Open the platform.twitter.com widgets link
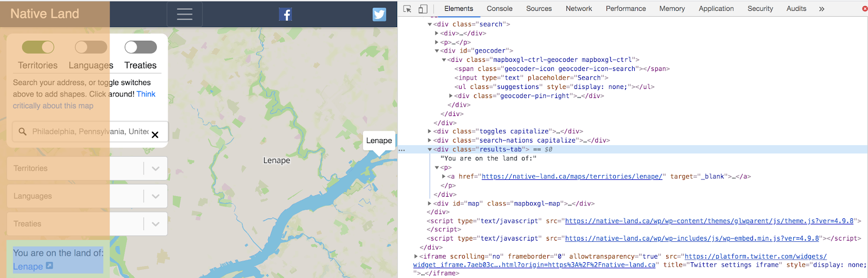Viewport: 868px width, 278px height. 756,256
